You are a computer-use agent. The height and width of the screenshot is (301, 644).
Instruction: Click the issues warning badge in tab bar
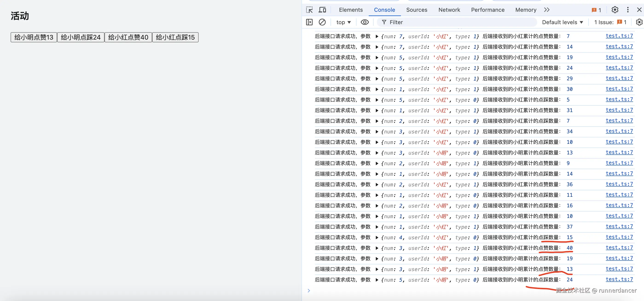pyautogui.click(x=597, y=10)
